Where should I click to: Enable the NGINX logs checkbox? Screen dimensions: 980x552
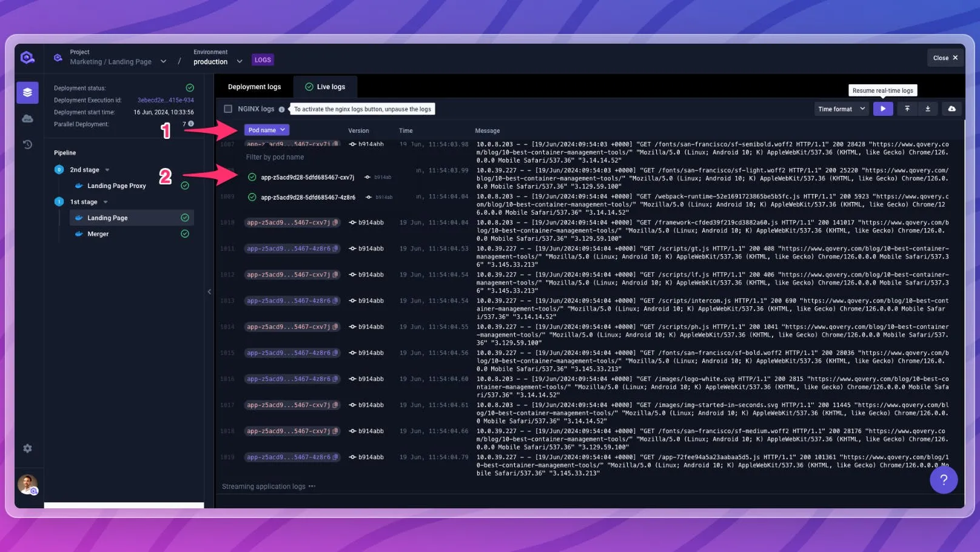[227, 109]
